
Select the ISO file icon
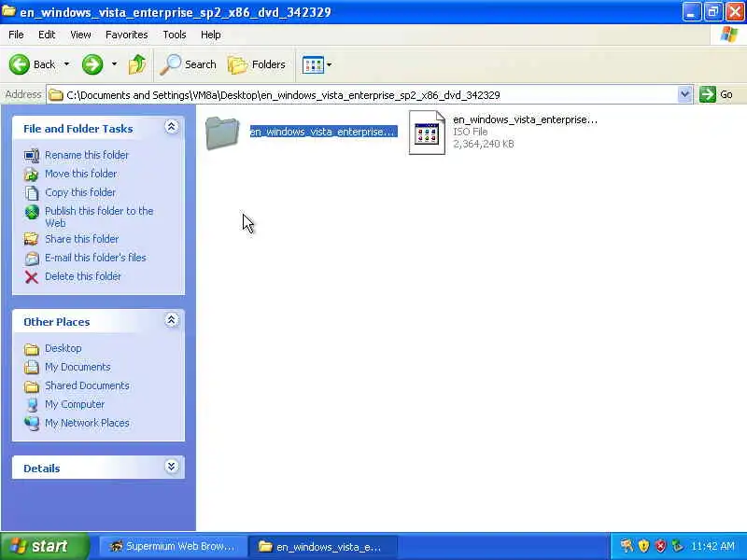point(427,133)
